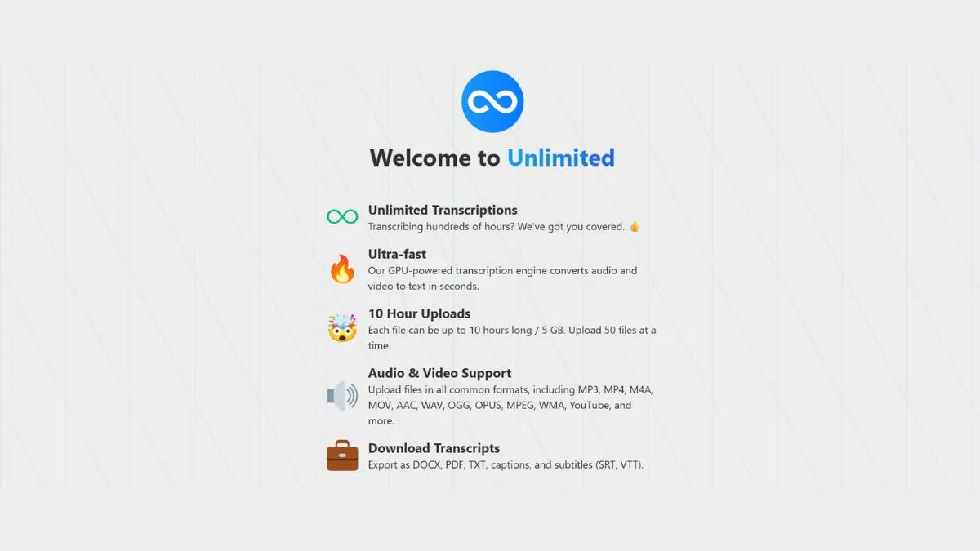Click the "Transcribing hundreds of hours" description
This screenshot has width=980, height=551.
496,227
